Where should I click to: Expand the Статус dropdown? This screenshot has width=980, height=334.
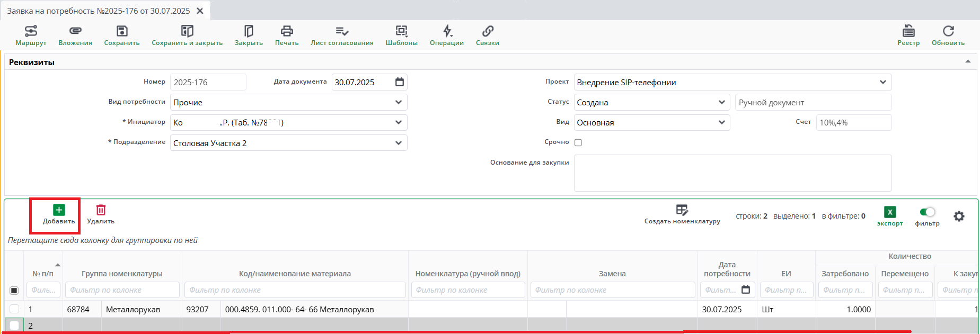tap(721, 102)
